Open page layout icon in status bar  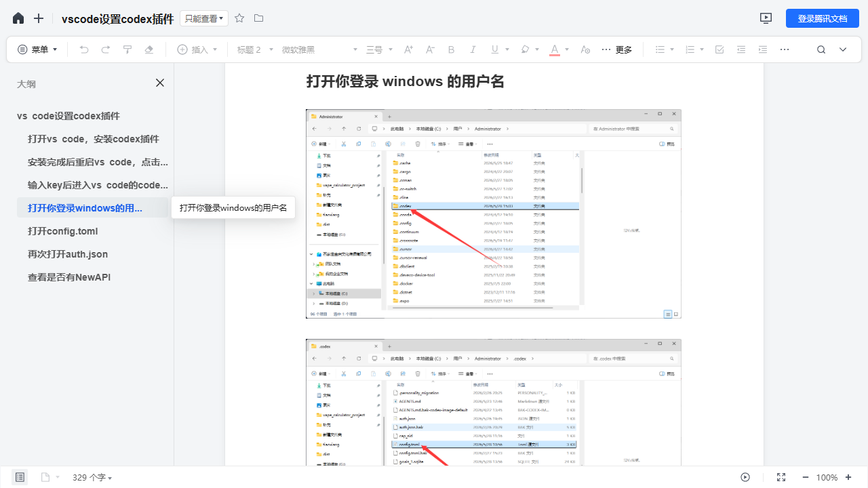[45, 477]
